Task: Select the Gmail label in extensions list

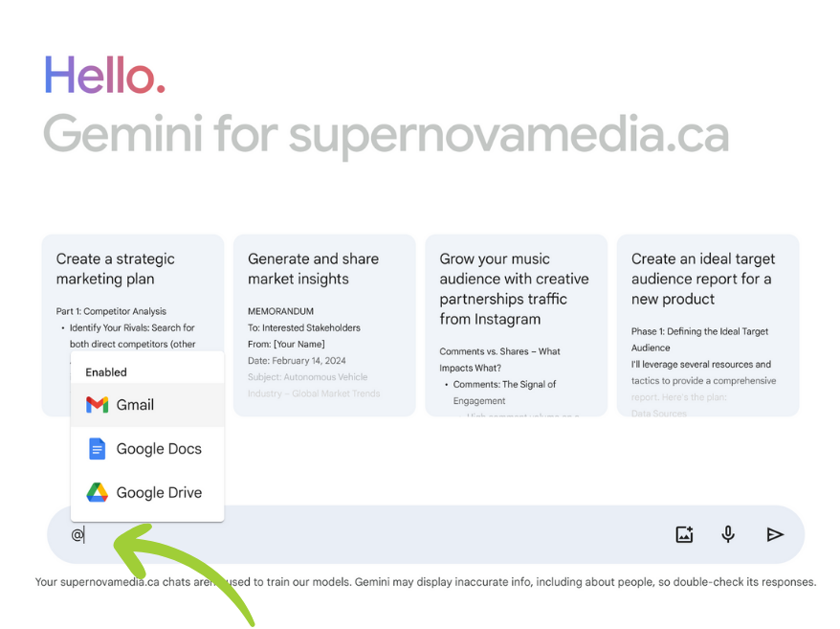Action: tap(135, 405)
